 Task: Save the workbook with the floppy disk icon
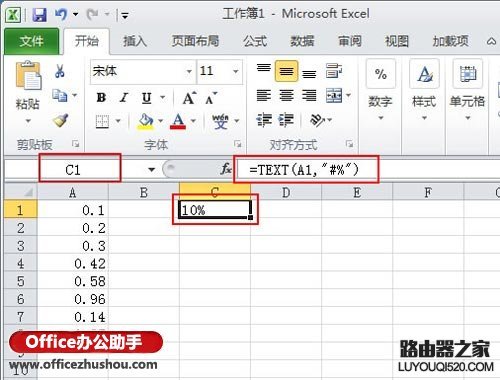click(x=39, y=15)
